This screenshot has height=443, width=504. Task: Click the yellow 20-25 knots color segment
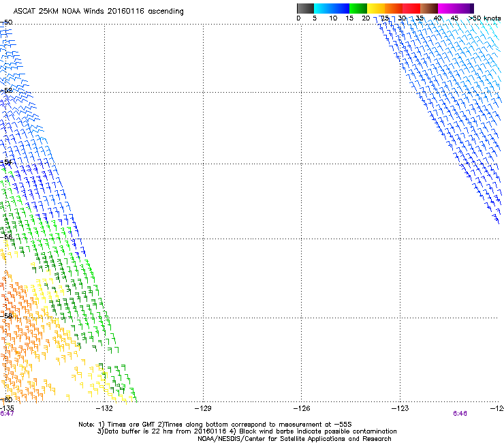point(376,8)
